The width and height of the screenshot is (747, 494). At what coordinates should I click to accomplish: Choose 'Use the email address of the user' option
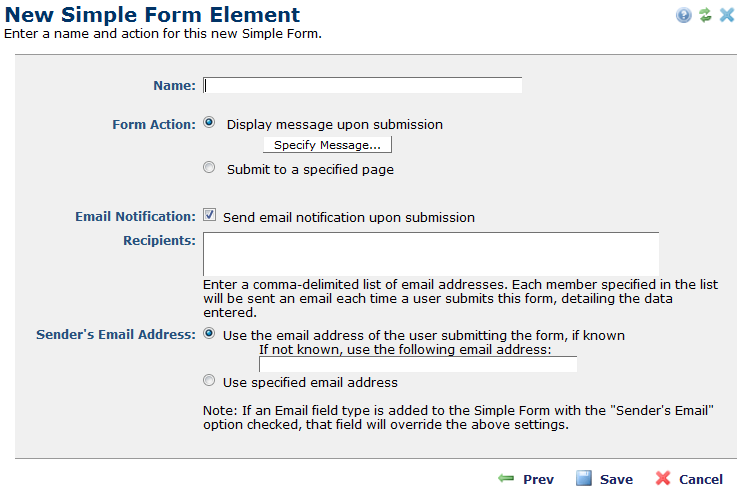209,334
